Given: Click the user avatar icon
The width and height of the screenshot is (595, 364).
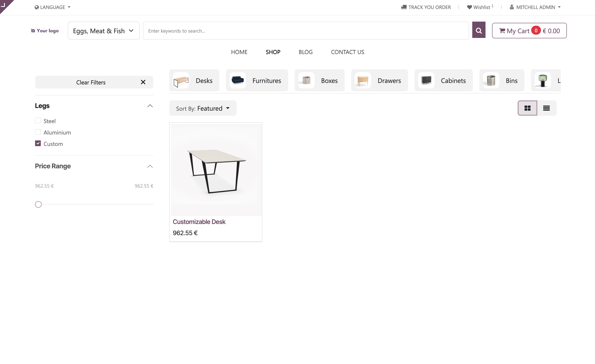Looking at the screenshot, I should [x=512, y=7].
